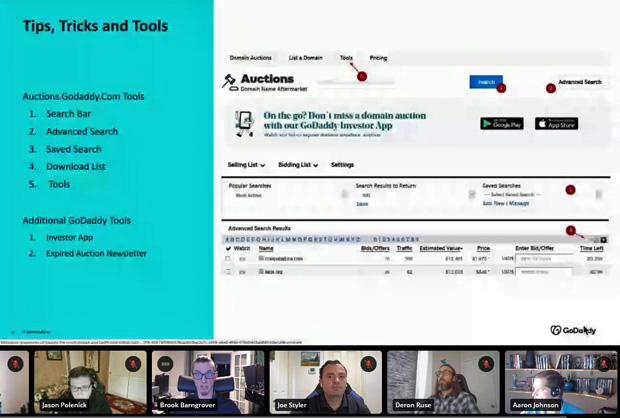This screenshot has width=620, height=418.
Task: Click Brook Barngrover's speaking indicator icon
Action: 165,364
